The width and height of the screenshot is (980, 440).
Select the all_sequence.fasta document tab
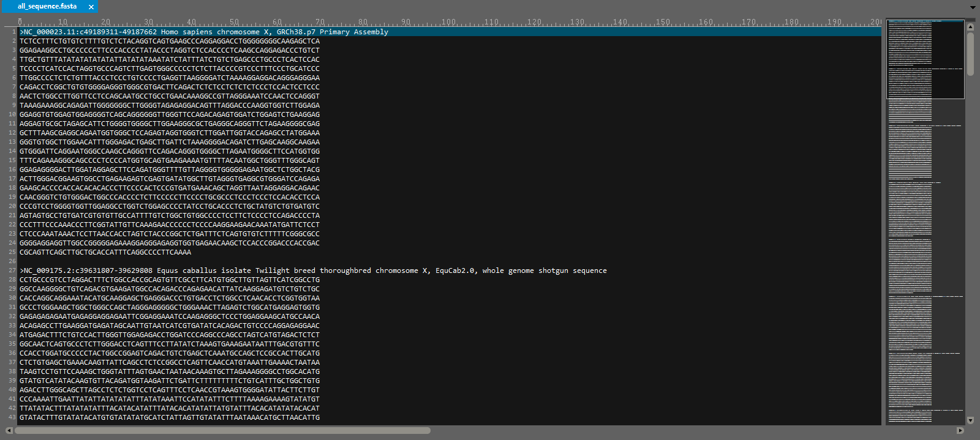click(x=49, y=6)
